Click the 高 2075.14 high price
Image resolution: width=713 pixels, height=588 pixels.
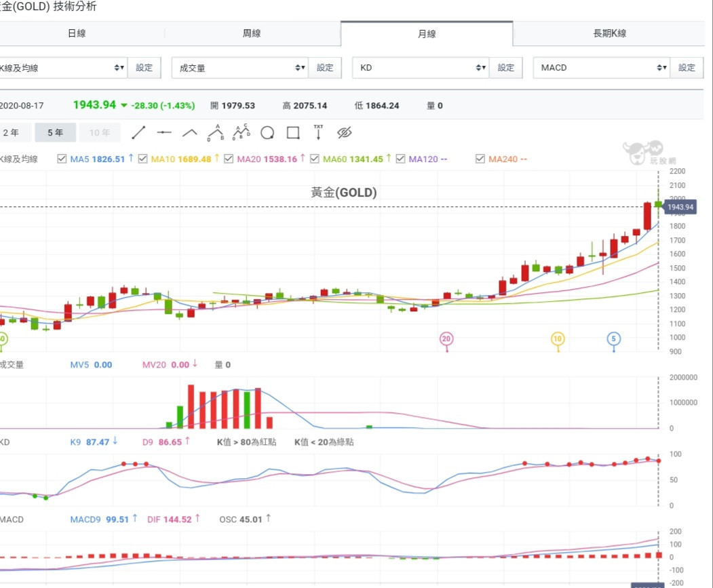click(x=305, y=106)
